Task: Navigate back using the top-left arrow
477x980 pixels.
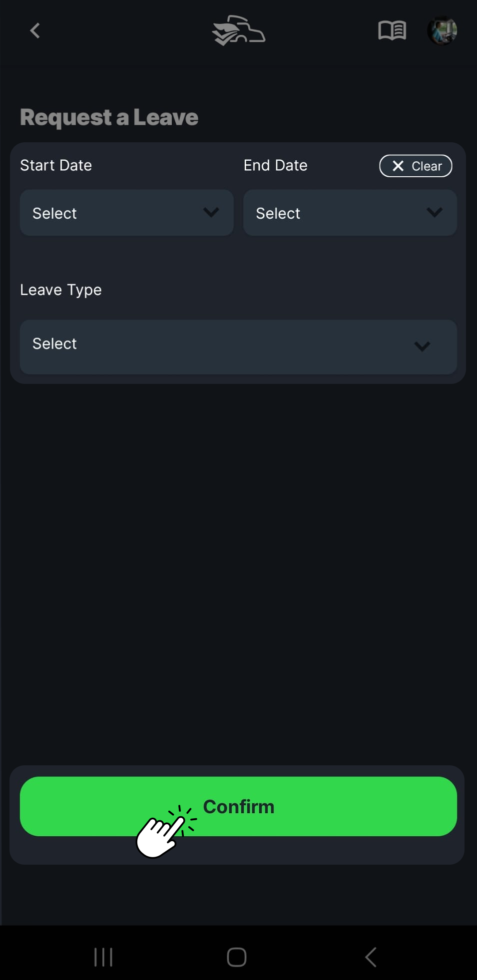Action: coord(34,30)
